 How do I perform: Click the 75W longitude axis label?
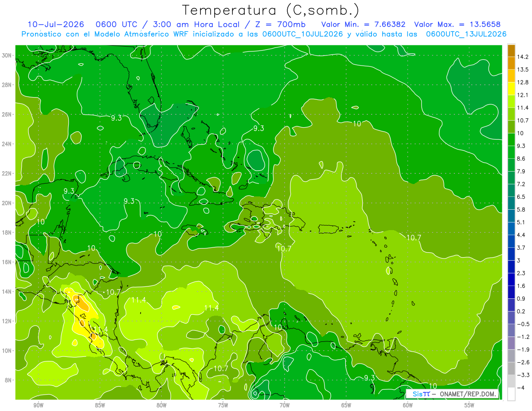coord(223,405)
